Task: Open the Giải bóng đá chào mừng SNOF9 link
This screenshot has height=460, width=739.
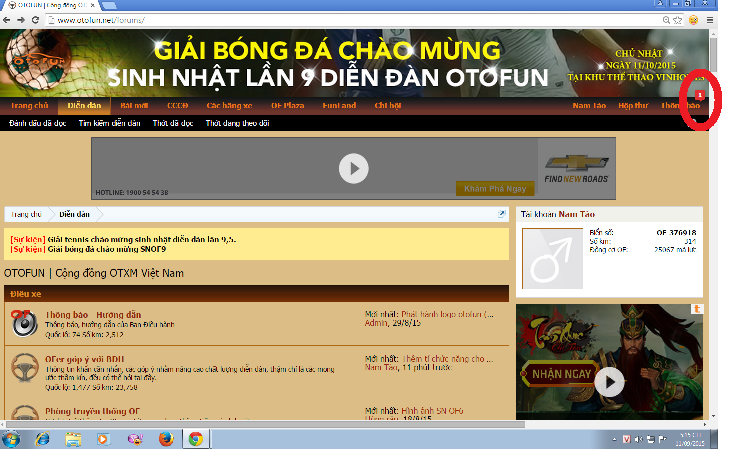Action: [x=107, y=249]
